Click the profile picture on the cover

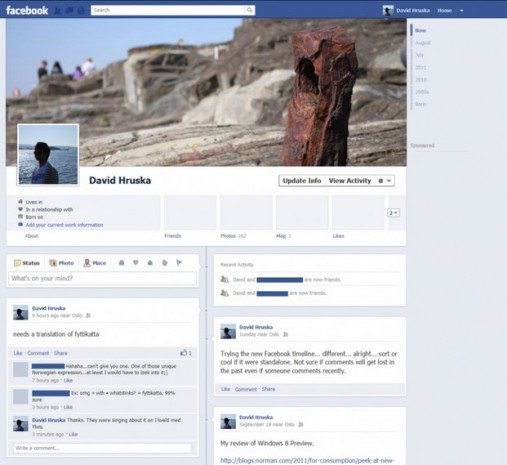(48, 155)
